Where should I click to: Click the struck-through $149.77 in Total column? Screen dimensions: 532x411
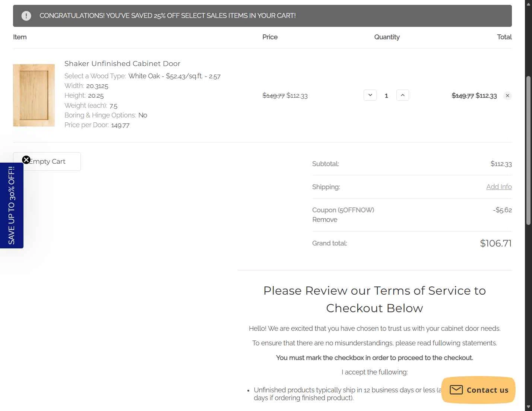pos(463,96)
